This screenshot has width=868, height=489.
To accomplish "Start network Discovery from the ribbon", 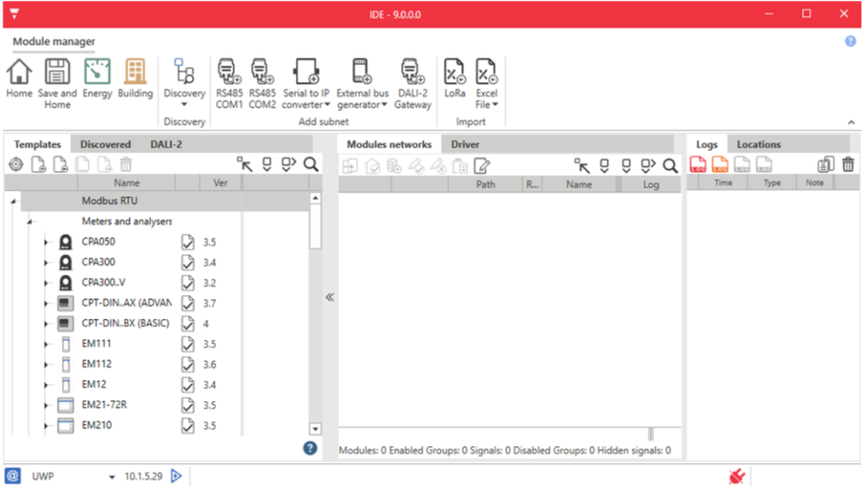I will (185, 78).
